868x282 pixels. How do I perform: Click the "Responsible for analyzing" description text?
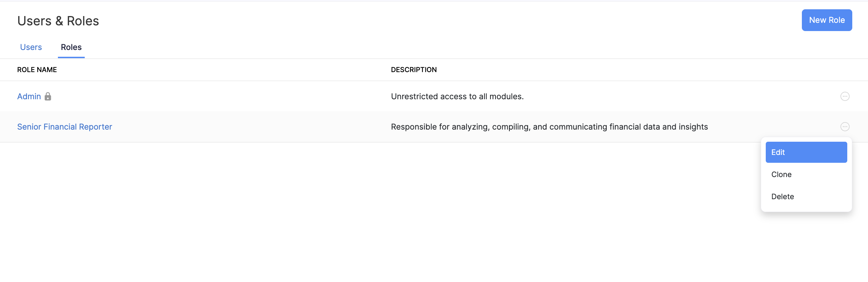[549, 127]
